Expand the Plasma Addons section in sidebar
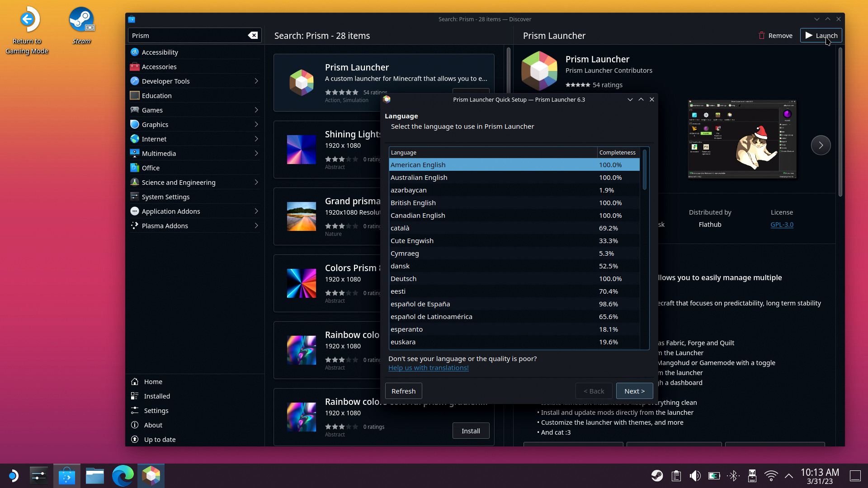 [256, 225]
